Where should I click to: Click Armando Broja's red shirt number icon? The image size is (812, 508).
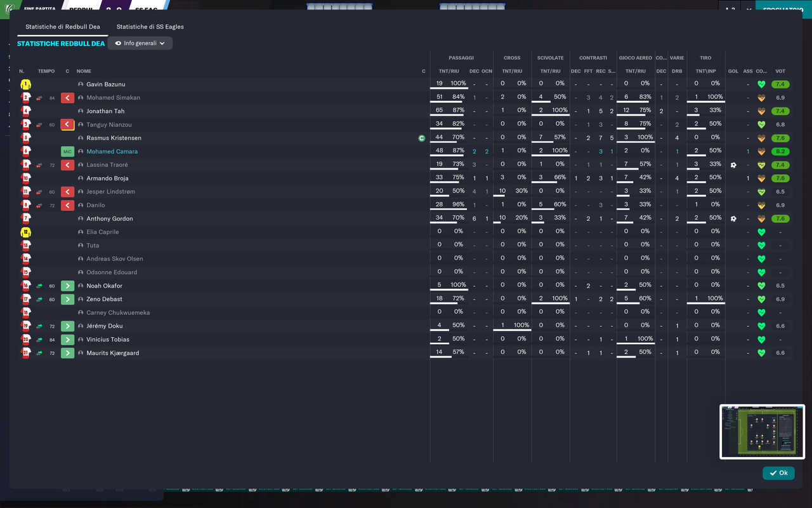coord(25,178)
